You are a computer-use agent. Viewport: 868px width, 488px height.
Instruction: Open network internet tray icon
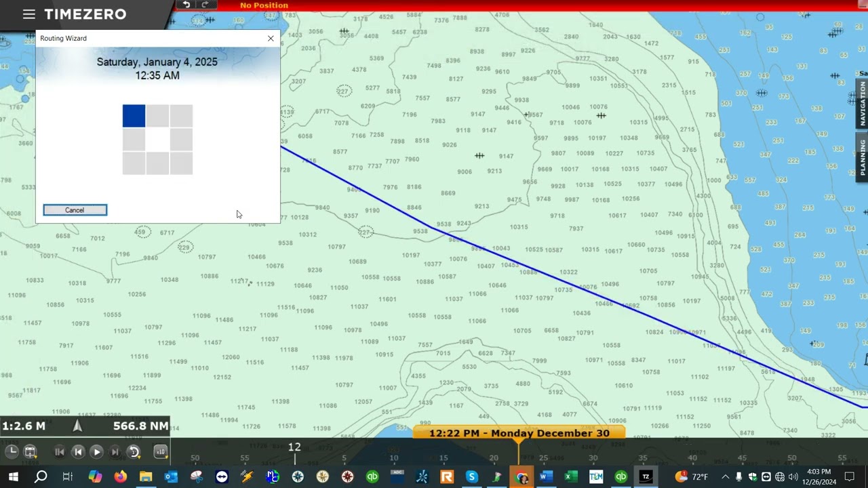tap(780, 477)
